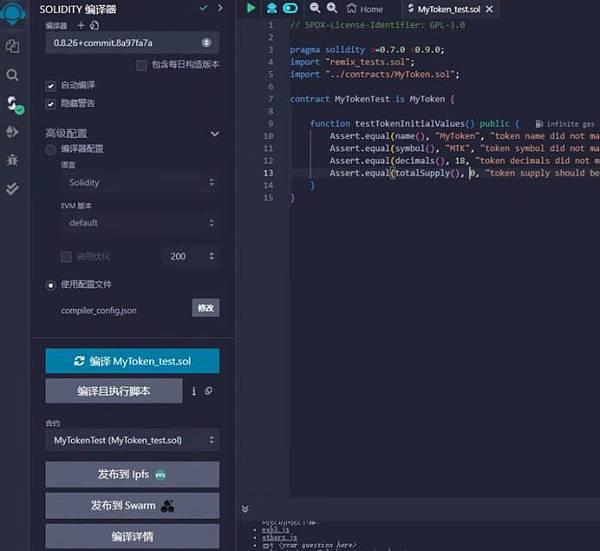
Task: Select the 使用配置文件 radio button
Action: [51, 284]
